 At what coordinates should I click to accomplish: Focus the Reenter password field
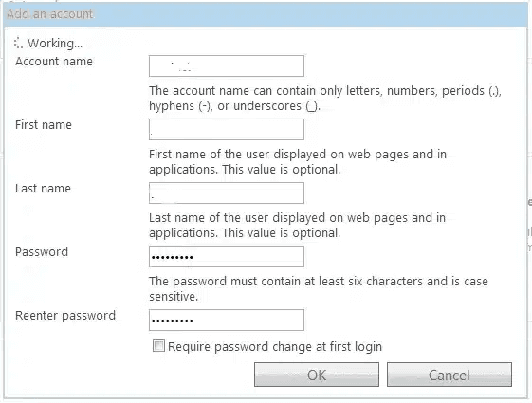point(227,320)
